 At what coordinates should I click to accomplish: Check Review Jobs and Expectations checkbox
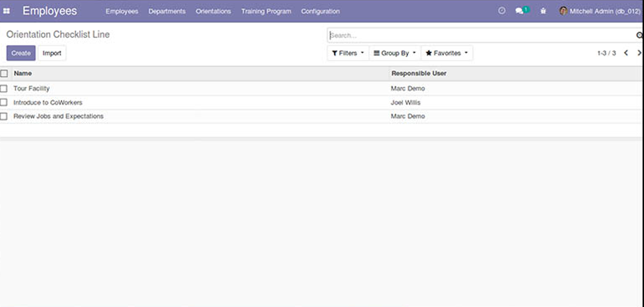4,116
